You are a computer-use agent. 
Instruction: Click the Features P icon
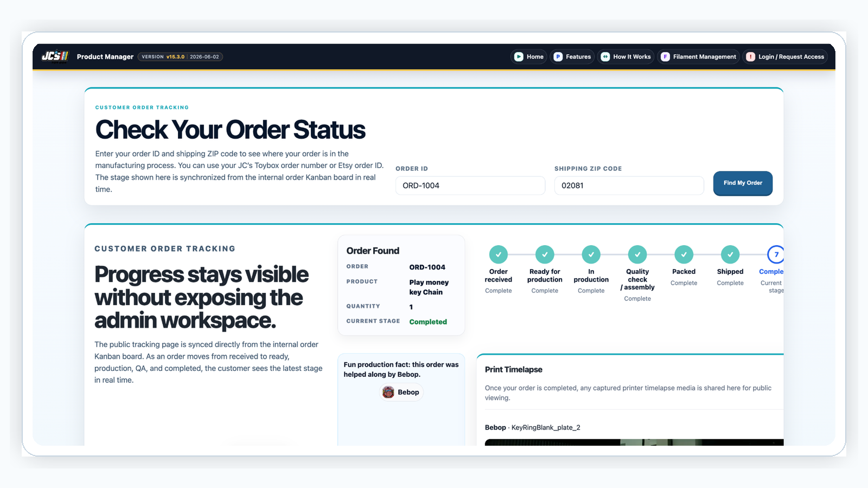click(558, 56)
